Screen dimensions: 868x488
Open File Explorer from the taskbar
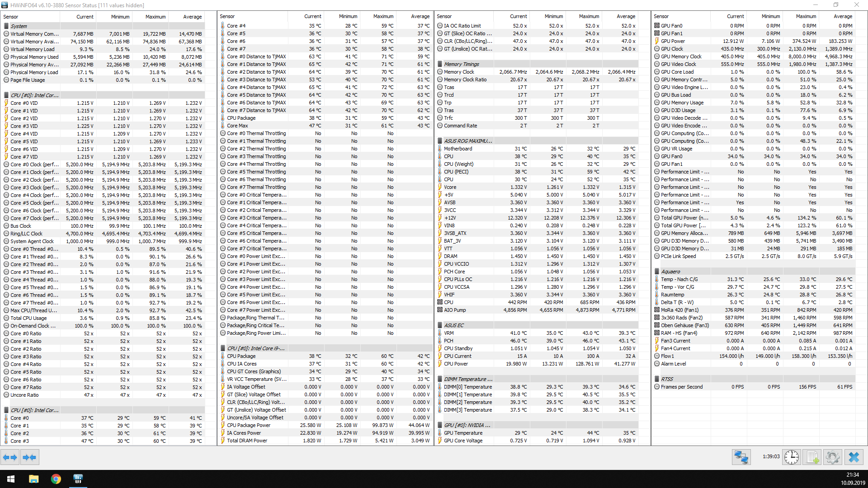tap(34, 479)
